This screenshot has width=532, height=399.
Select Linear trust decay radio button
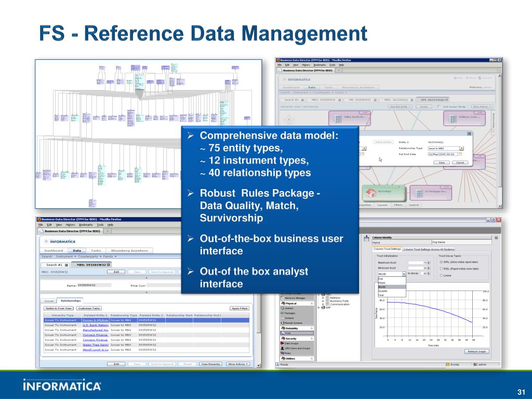pos(441,275)
